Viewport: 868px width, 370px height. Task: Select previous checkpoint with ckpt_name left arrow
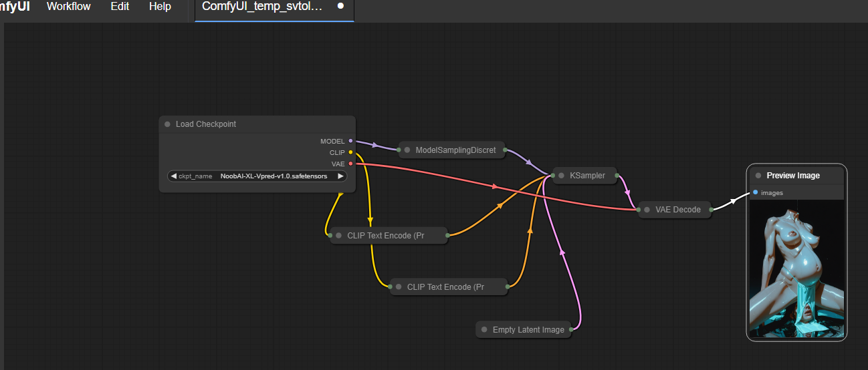174,176
